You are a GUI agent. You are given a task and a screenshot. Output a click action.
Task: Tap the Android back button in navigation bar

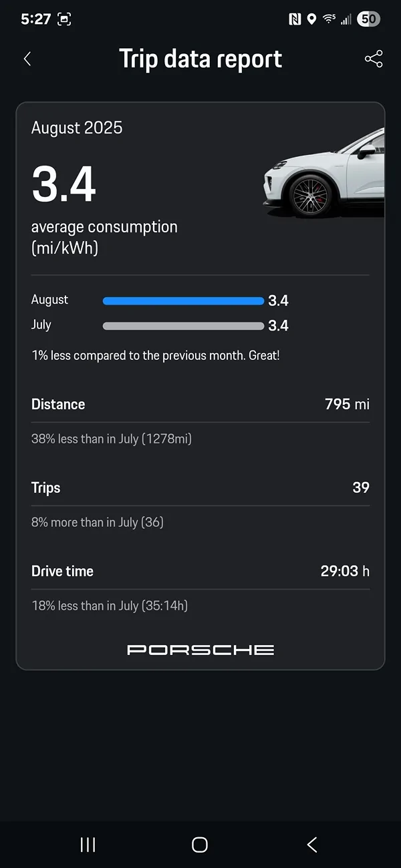(x=311, y=844)
